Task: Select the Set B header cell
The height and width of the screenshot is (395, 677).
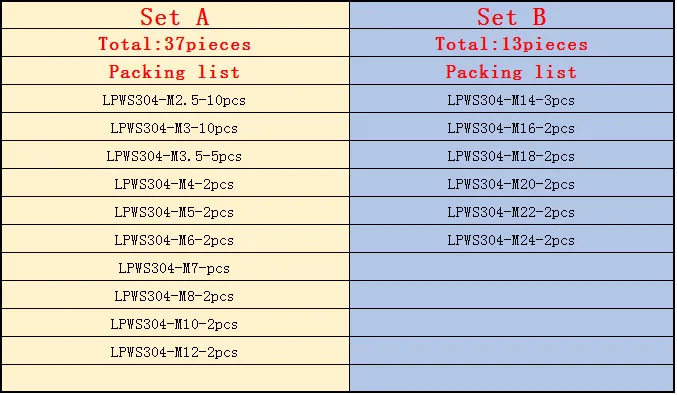Action: pos(512,16)
